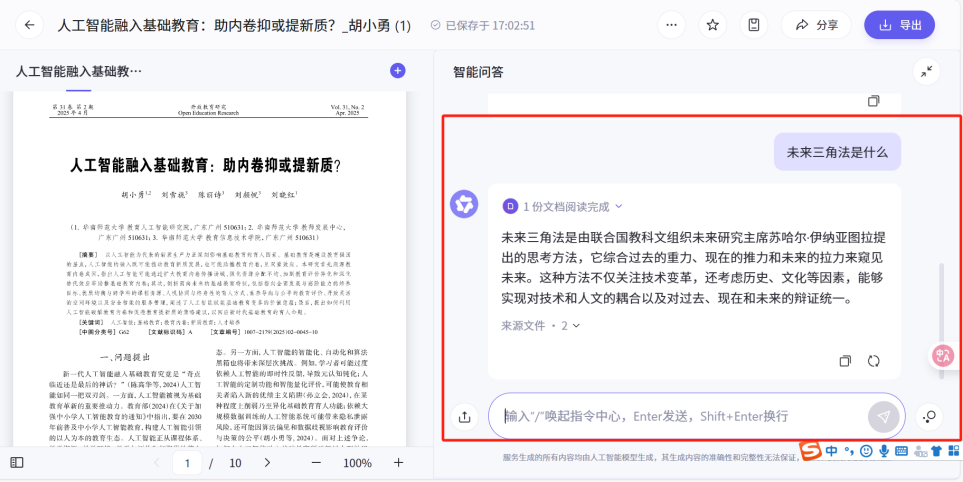
Task: Zoom out the document with minus
Action: (316, 462)
